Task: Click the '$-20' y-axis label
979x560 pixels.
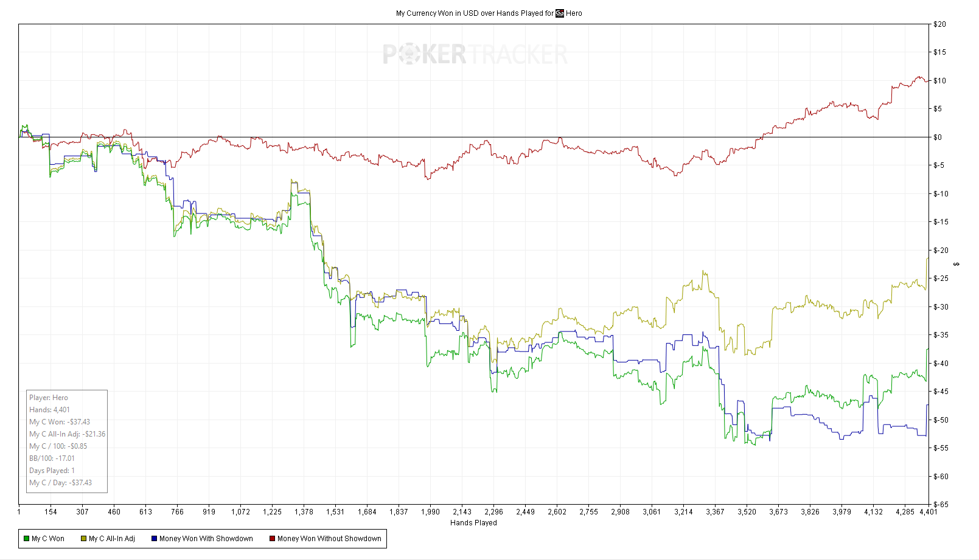Action: pos(941,251)
